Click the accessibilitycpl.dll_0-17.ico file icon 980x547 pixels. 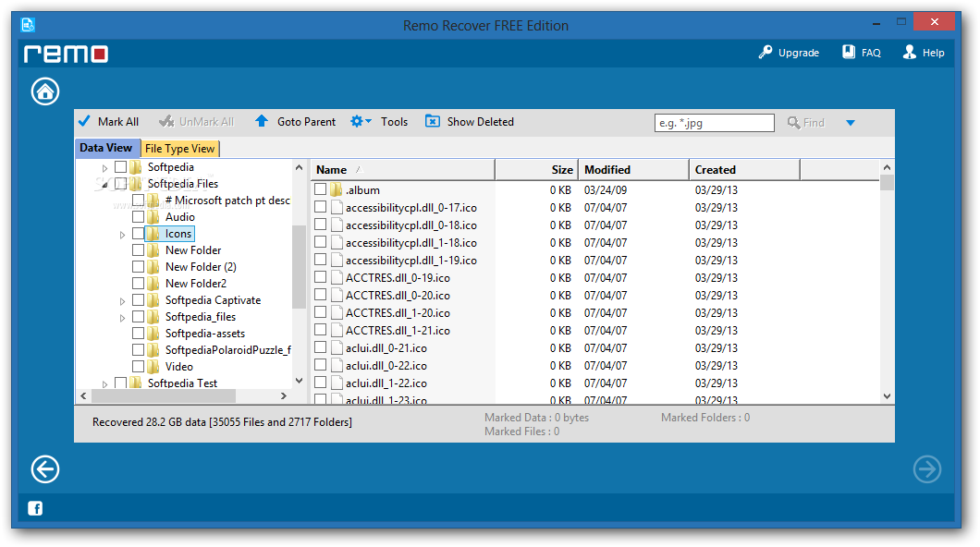337,207
